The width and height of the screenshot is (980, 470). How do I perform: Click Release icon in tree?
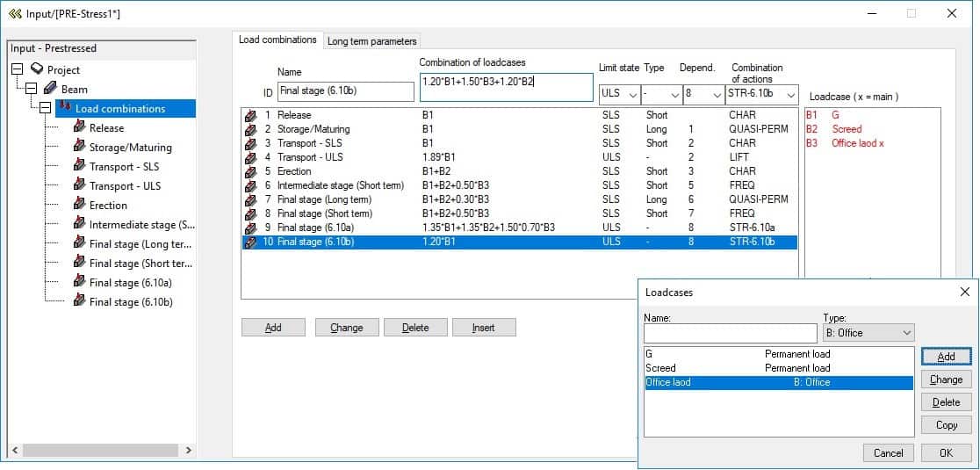pyautogui.click(x=79, y=127)
